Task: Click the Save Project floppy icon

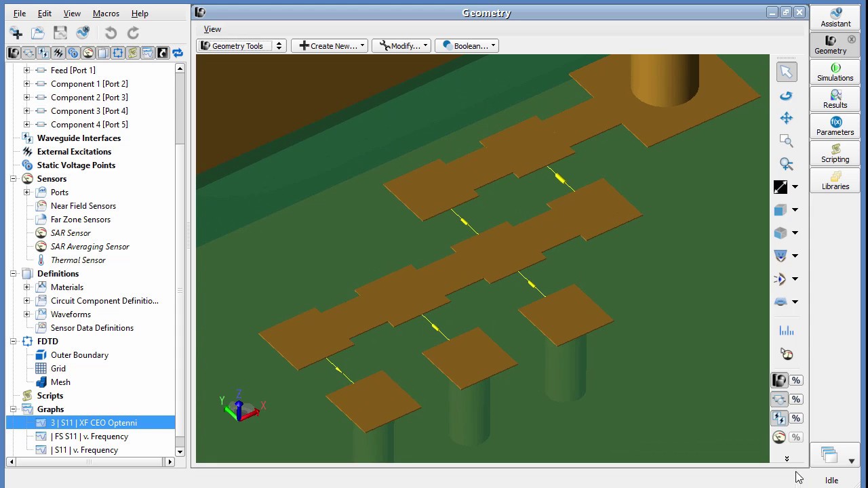Action: (x=60, y=33)
